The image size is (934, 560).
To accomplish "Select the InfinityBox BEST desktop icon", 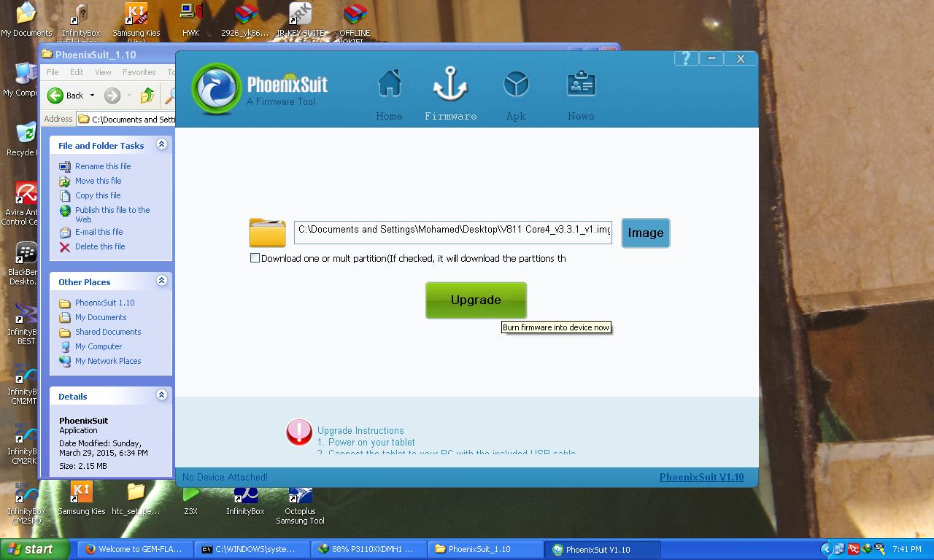I will click(x=23, y=323).
